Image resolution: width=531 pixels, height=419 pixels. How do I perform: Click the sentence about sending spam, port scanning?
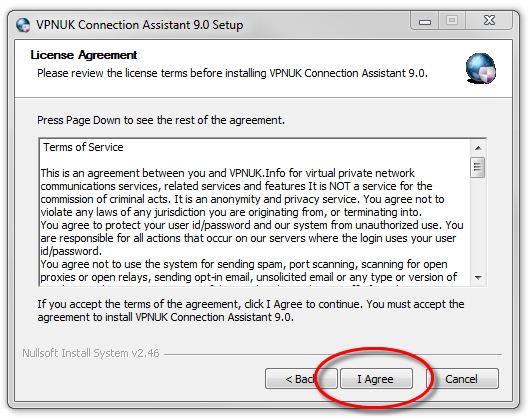click(244, 264)
